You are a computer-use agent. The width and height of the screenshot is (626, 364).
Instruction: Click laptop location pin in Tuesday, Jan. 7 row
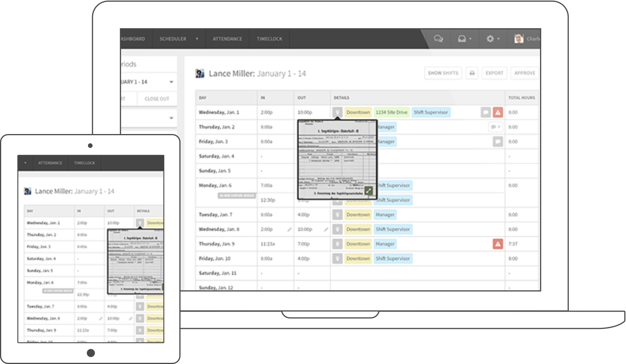point(337,215)
